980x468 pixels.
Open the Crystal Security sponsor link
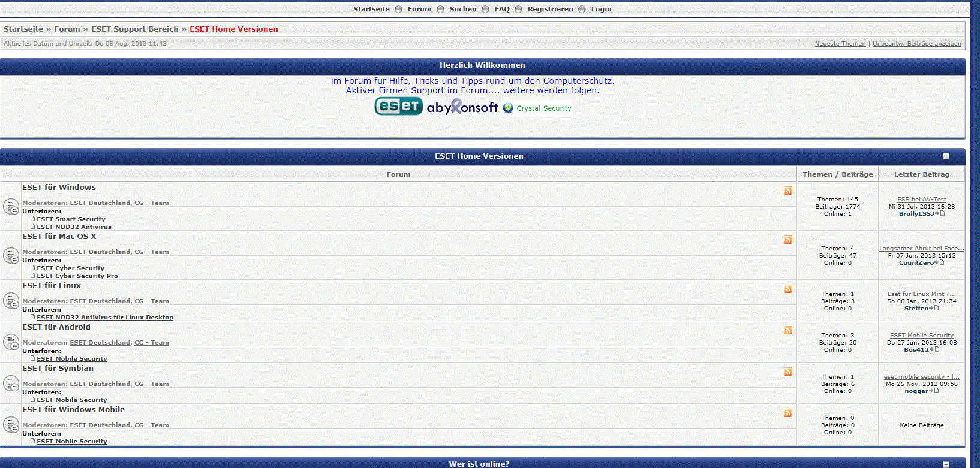point(543,108)
